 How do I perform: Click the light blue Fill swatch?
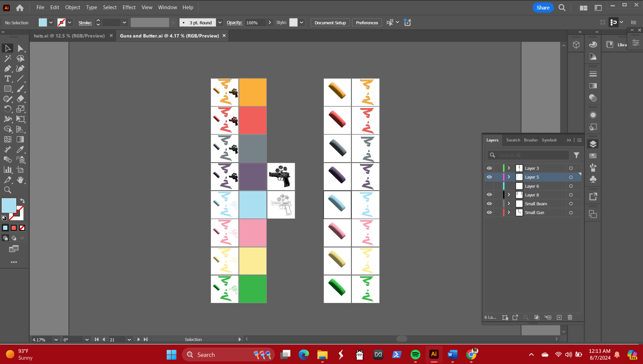9,205
